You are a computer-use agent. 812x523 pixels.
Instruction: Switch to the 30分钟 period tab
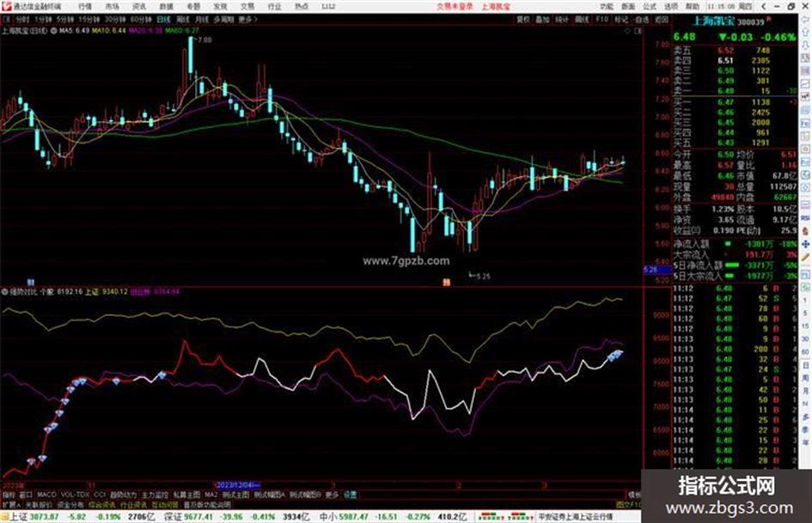click(115, 19)
